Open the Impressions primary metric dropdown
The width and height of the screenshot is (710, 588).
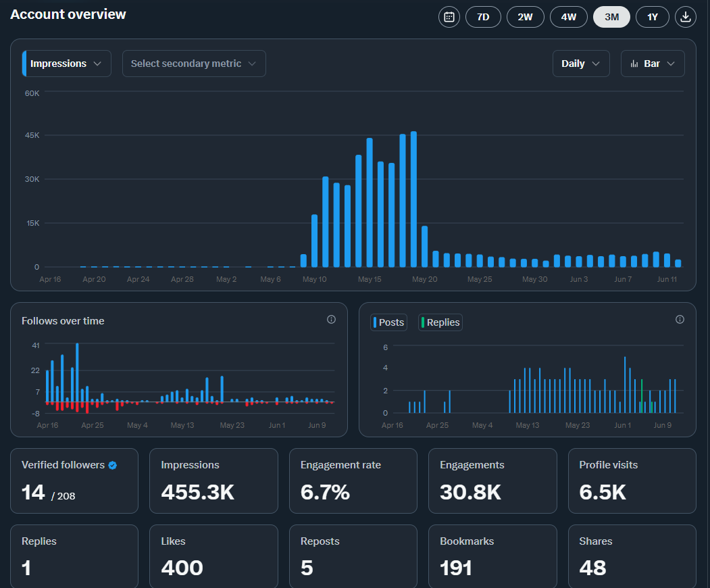click(67, 64)
